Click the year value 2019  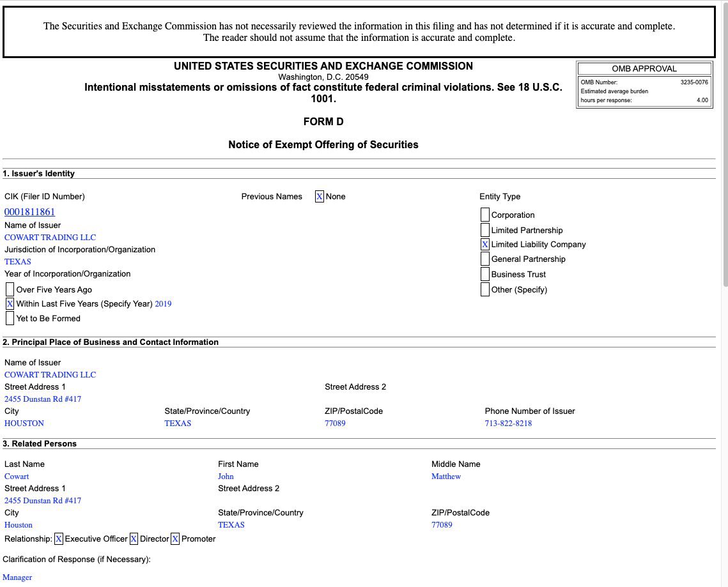click(x=163, y=304)
